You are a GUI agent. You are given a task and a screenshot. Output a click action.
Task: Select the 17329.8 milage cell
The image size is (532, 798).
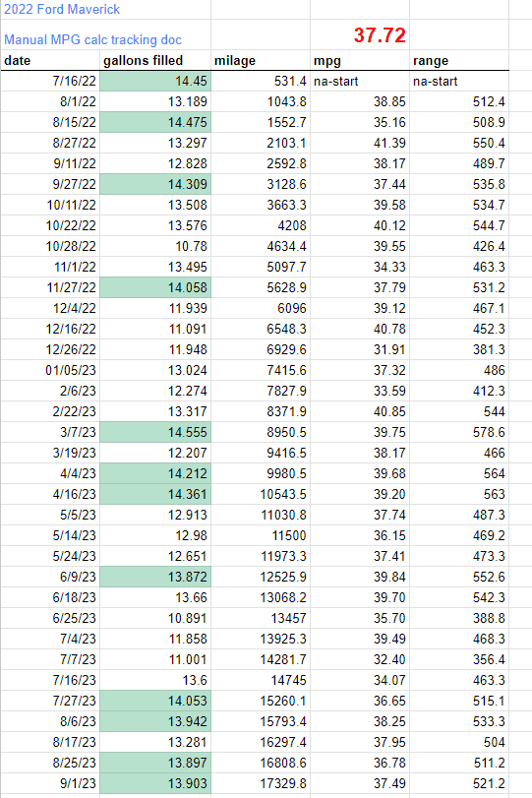261,783
